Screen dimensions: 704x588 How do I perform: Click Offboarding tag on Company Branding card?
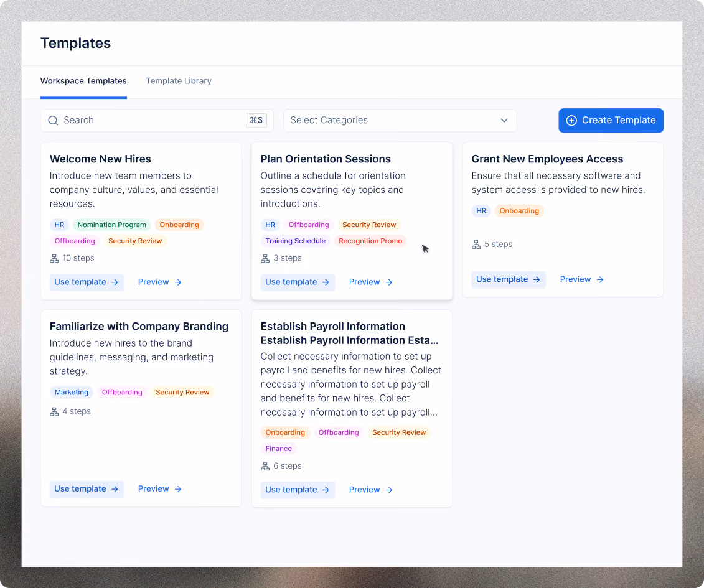pos(122,392)
